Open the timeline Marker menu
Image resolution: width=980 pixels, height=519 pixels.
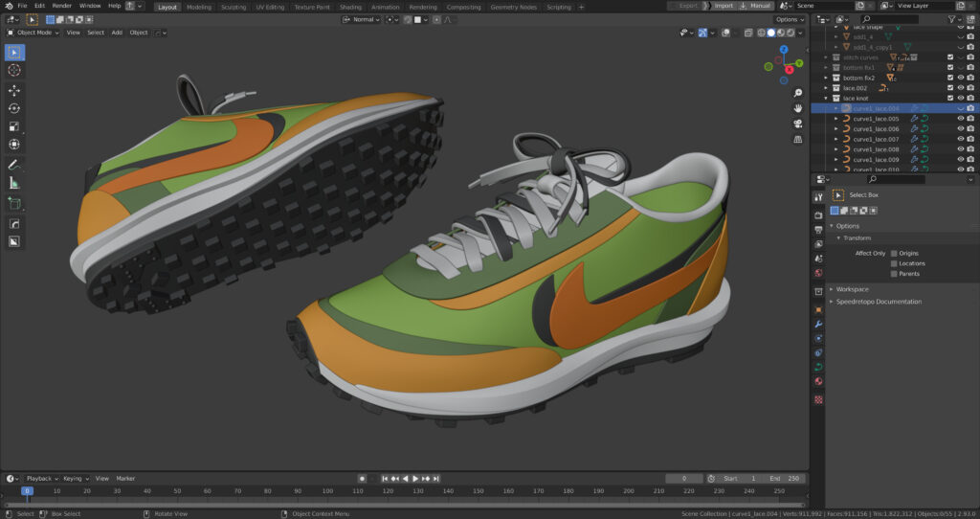[x=125, y=479]
